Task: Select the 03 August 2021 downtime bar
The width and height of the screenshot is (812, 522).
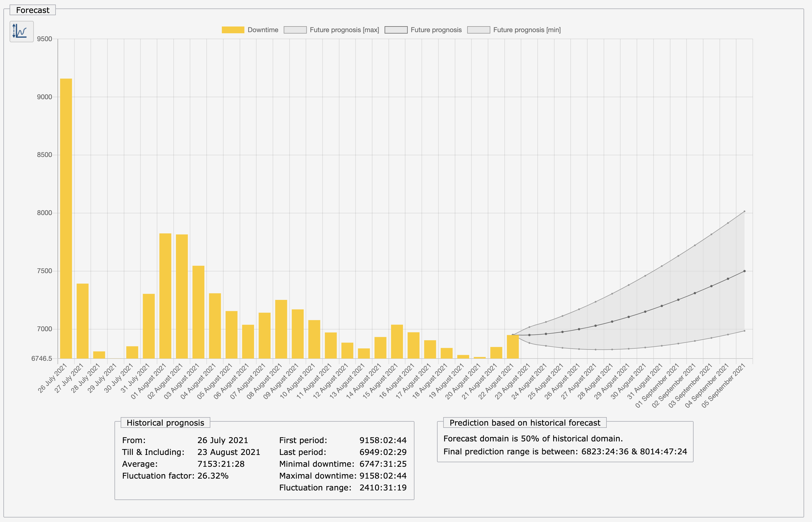Action: pyautogui.click(x=198, y=312)
